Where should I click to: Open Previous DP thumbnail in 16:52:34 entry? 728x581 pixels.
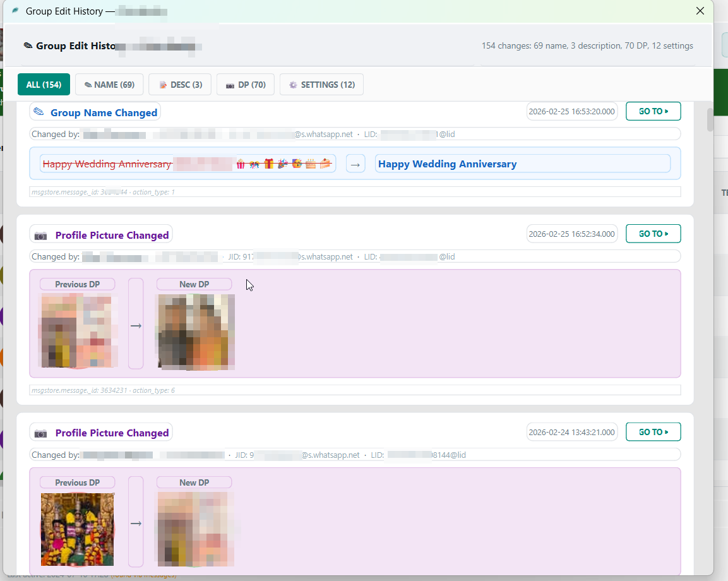coord(78,331)
